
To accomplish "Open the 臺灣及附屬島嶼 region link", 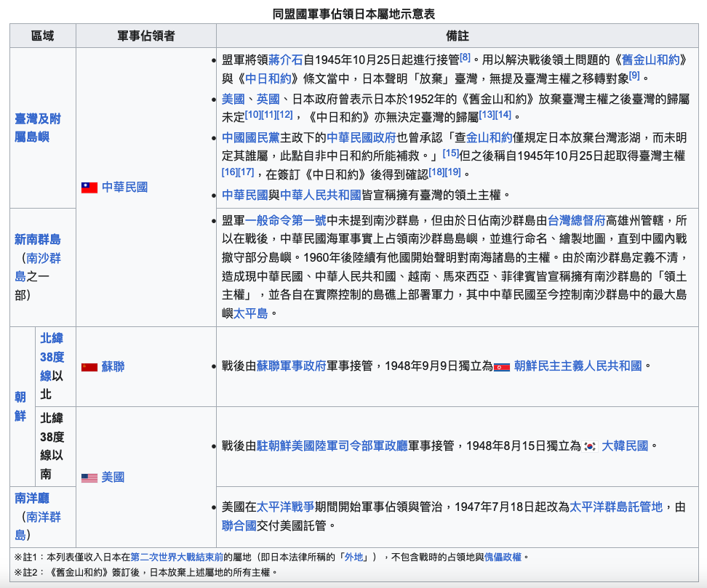I will tap(38, 127).
